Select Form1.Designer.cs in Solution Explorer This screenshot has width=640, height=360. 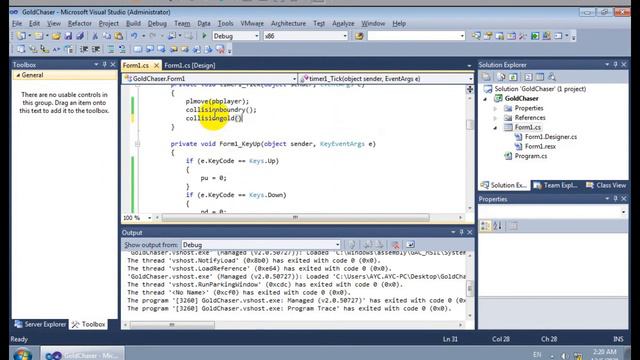click(x=551, y=137)
